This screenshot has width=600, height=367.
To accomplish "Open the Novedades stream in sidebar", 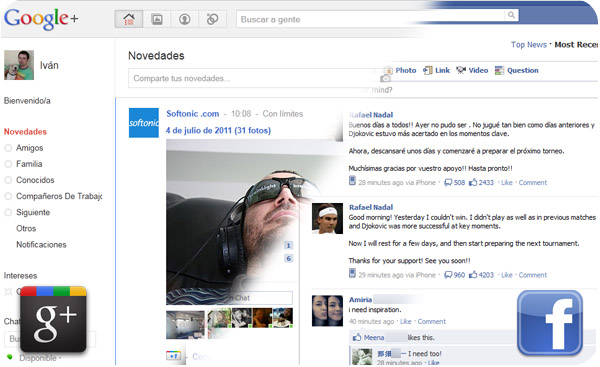I will click(x=25, y=132).
